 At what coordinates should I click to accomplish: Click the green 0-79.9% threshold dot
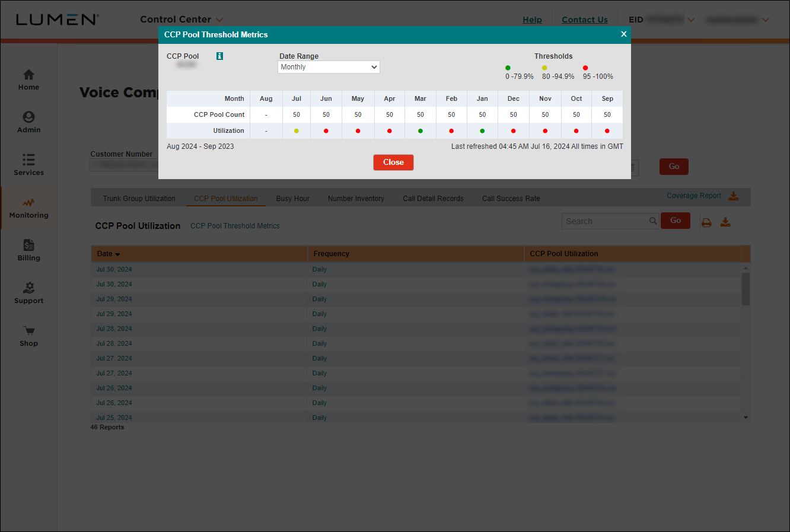tap(508, 68)
